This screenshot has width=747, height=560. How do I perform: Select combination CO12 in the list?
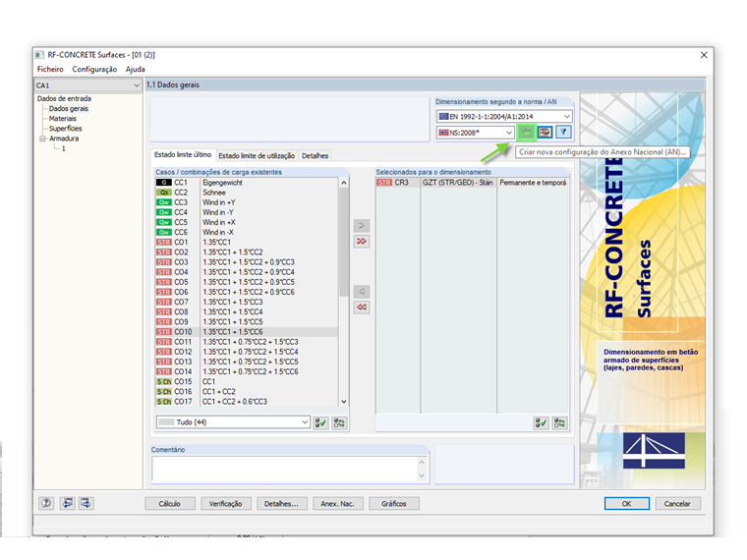coord(247,352)
